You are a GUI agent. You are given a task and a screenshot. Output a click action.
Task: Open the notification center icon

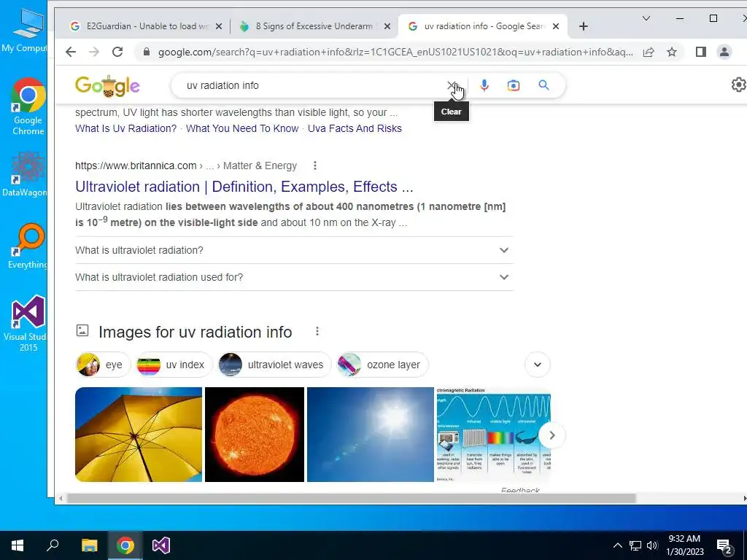[724, 546]
